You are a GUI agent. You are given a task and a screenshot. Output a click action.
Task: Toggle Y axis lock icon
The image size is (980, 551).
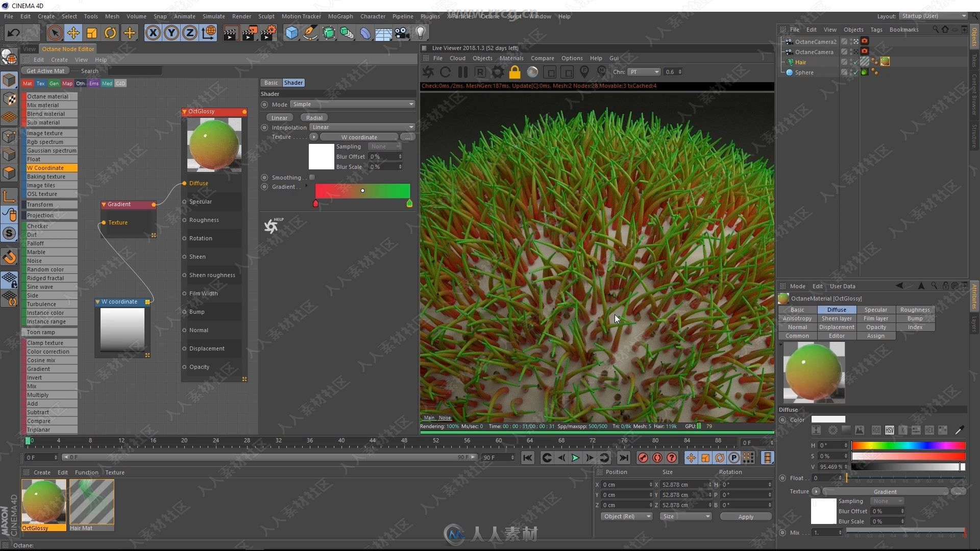[x=171, y=33]
